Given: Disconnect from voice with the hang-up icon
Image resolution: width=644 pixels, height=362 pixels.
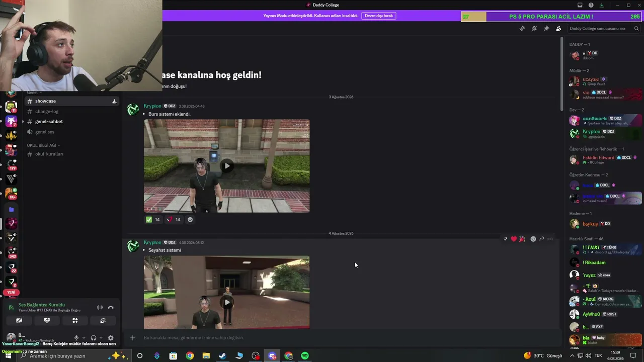Looking at the screenshot, I should pyautogui.click(x=111, y=307).
